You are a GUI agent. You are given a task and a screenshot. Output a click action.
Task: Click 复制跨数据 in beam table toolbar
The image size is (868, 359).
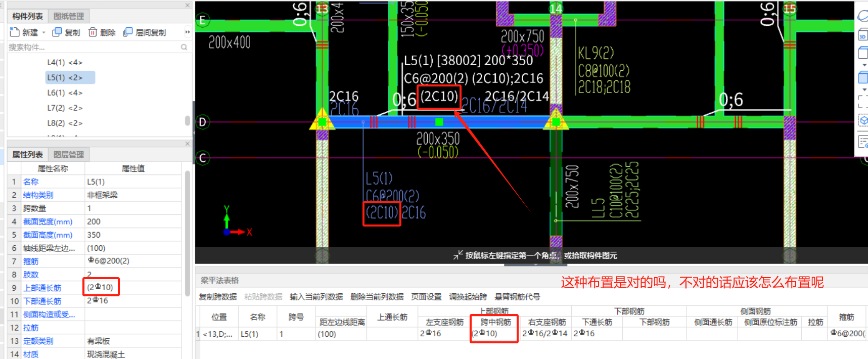click(218, 297)
